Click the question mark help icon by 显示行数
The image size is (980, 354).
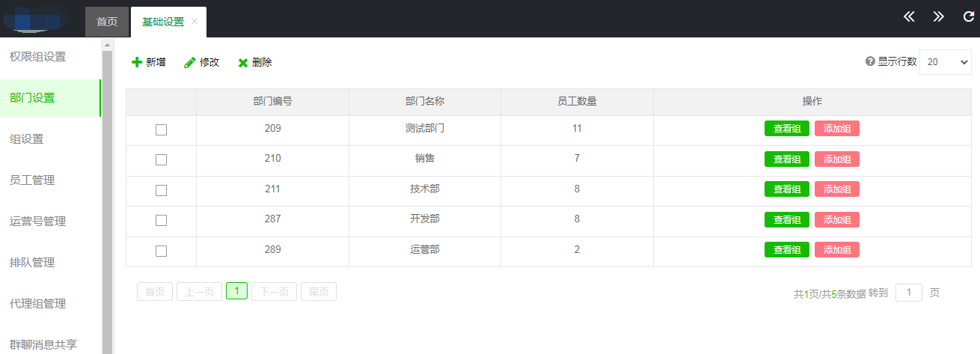(870, 61)
